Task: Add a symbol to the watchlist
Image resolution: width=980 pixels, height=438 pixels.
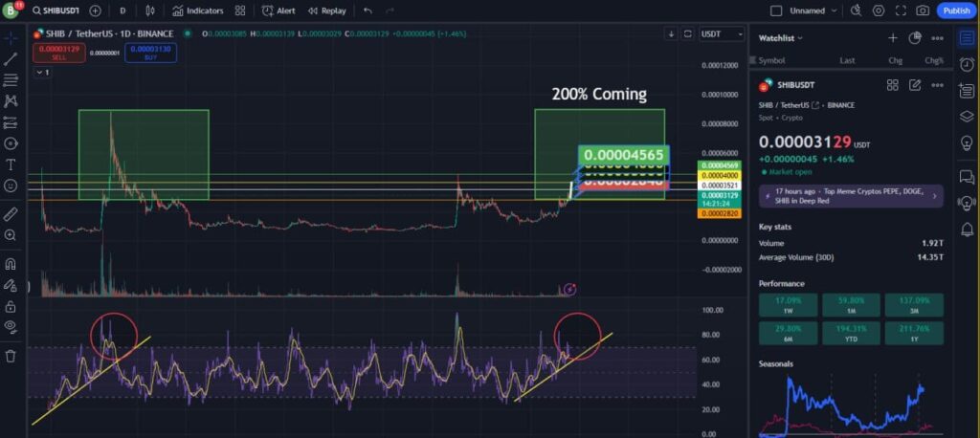Action: 893,38
